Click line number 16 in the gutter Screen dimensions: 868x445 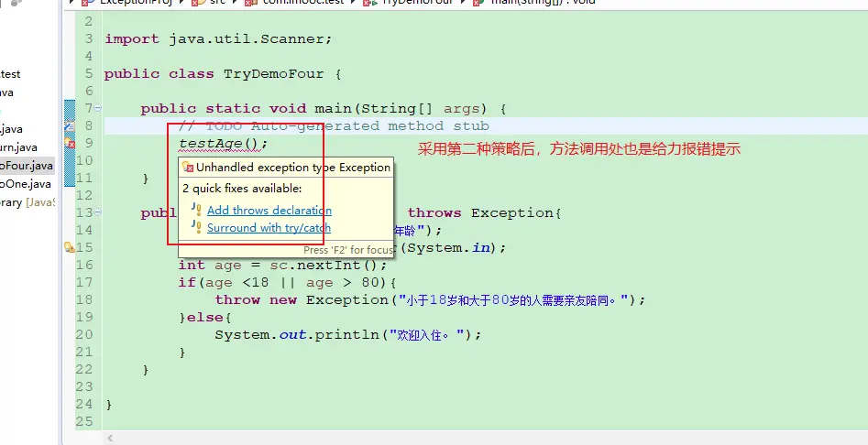click(84, 265)
